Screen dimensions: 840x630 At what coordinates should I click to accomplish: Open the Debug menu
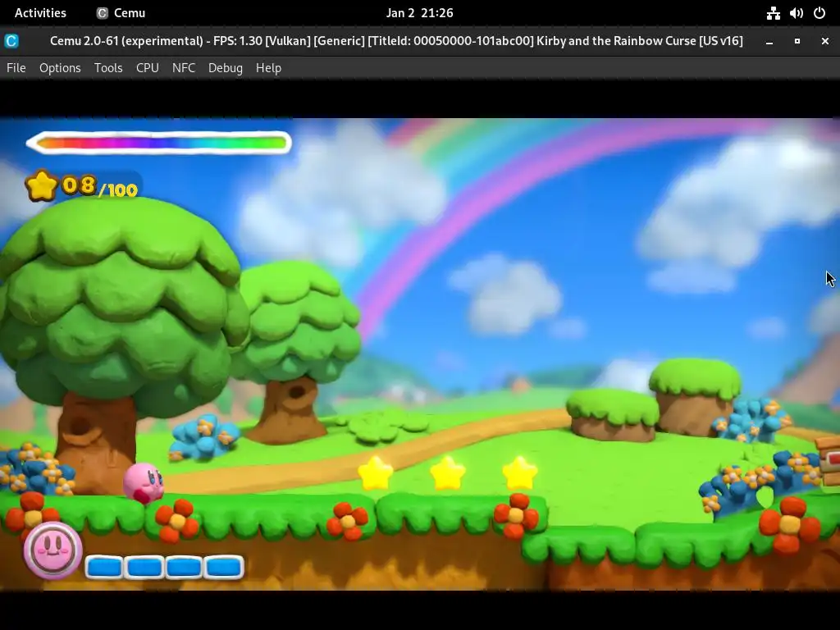pyautogui.click(x=226, y=68)
